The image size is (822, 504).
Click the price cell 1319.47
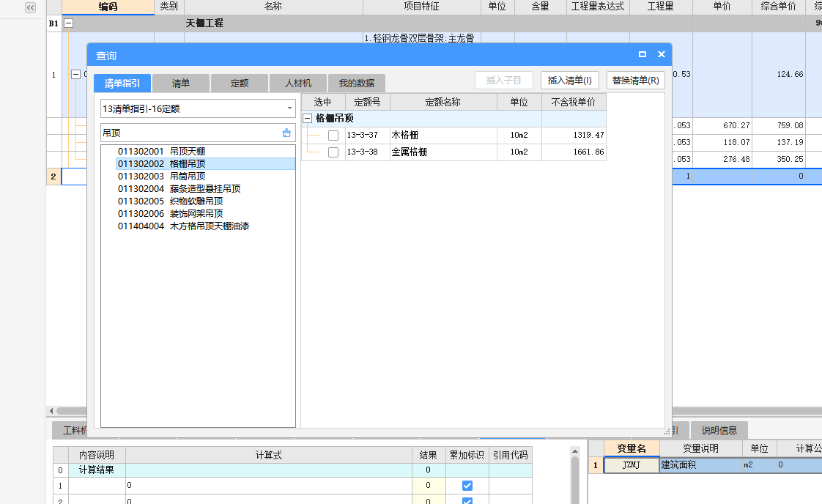point(574,136)
